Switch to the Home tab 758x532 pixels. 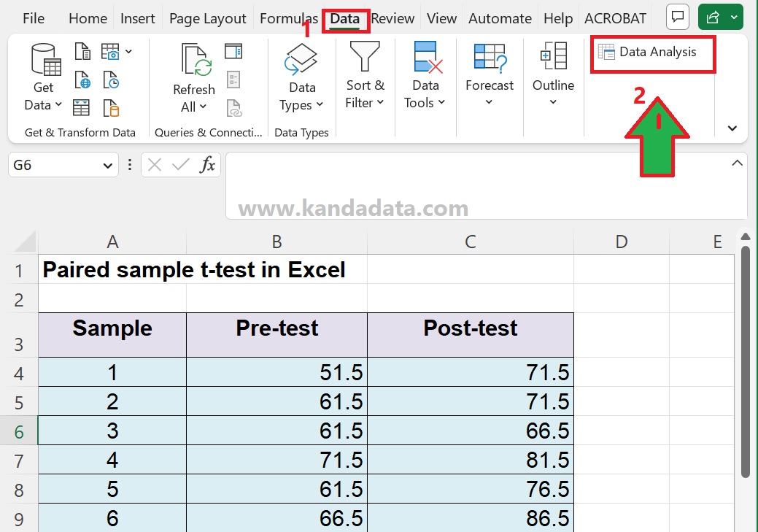(x=88, y=19)
